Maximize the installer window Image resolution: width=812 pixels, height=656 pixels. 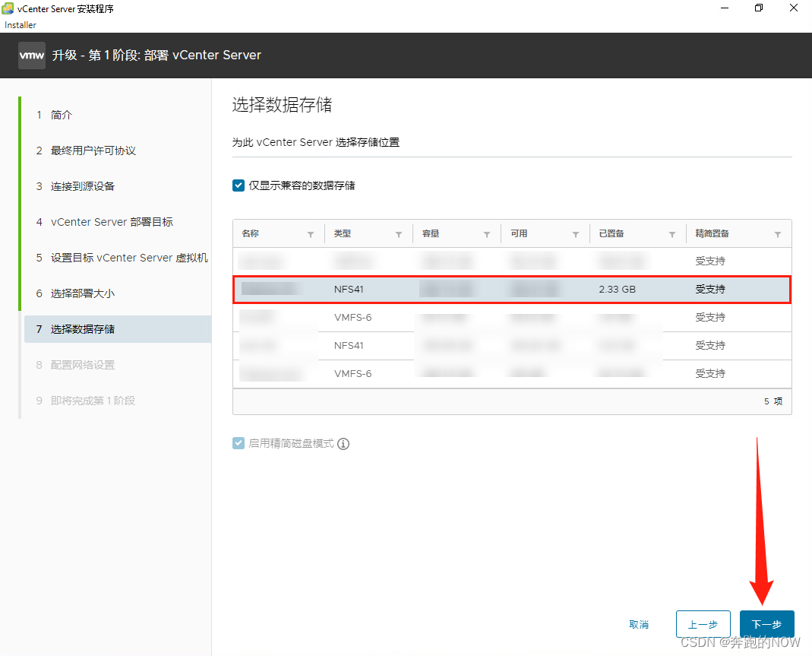coord(759,8)
